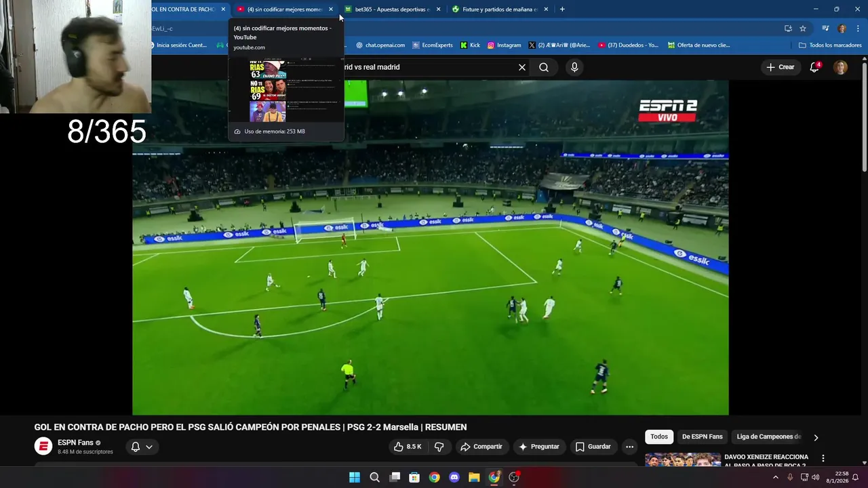Select the De ESPN Fans chip
The image size is (868, 488).
pyautogui.click(x=702, y=436)
